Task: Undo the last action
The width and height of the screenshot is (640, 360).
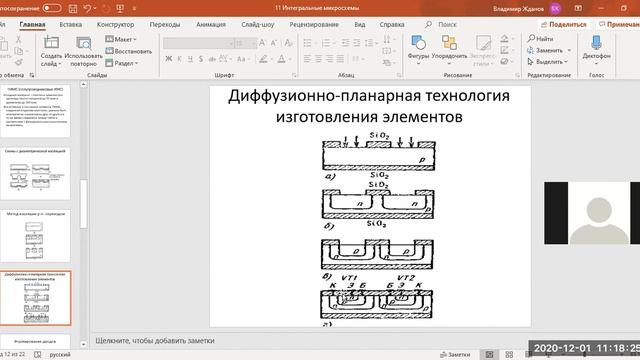Action: (87, 8)
